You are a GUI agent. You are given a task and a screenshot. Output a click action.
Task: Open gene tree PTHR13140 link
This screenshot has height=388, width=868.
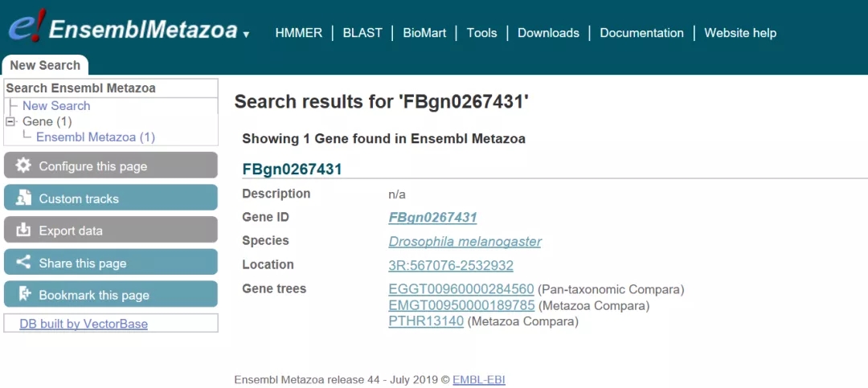[425, 321]
